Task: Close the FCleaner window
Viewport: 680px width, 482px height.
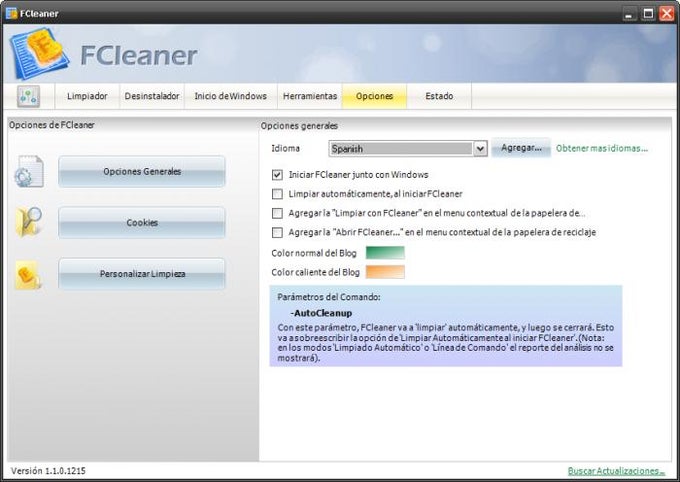Action: (x=667, y=13)
